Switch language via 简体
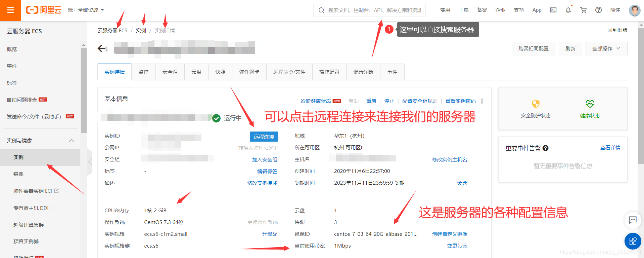This screenshot has height=258, width=644. coord(615,10)
